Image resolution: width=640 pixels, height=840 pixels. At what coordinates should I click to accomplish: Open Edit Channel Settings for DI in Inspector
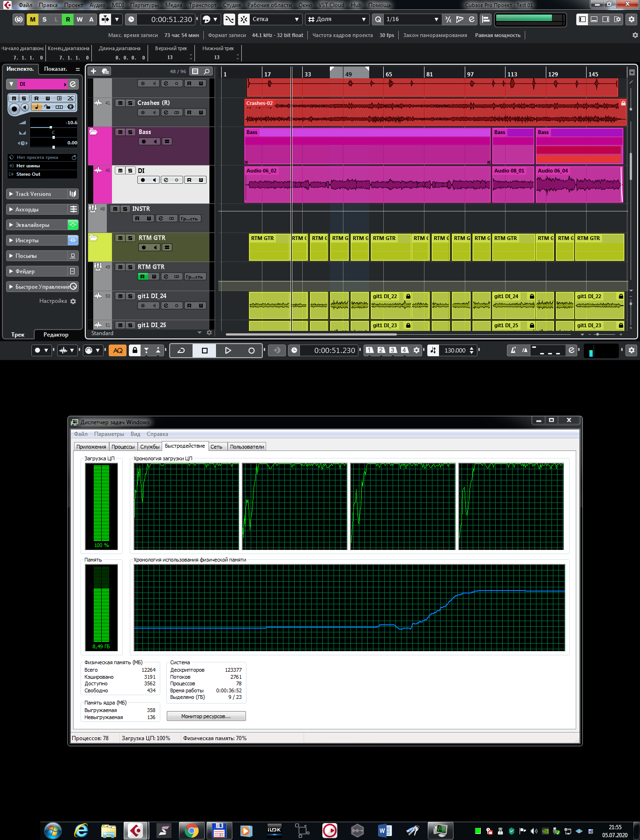tap(73, 84)
